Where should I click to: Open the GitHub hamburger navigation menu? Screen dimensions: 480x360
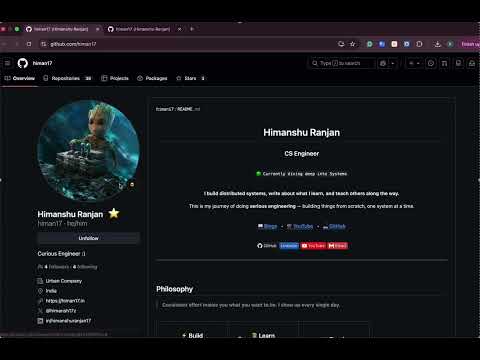7,63
